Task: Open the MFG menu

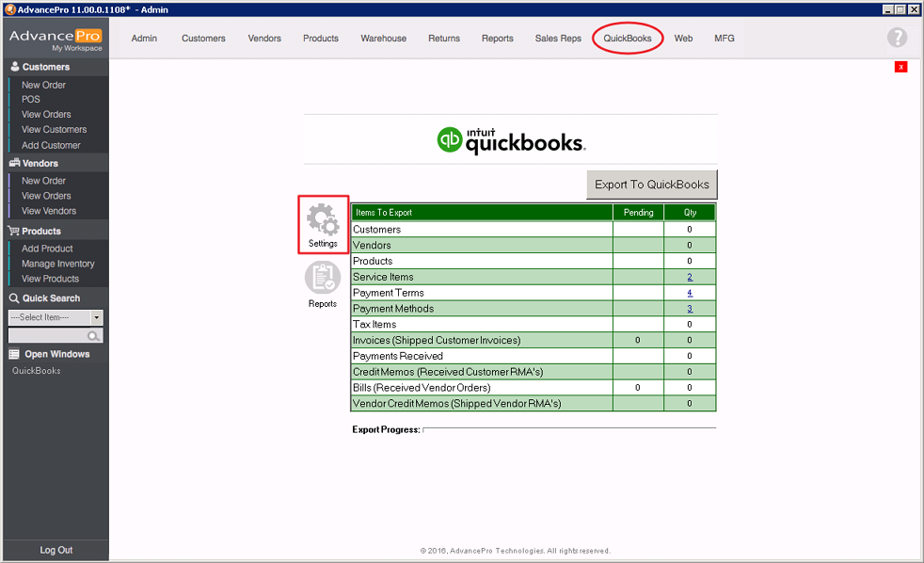Action: [725, 39]
